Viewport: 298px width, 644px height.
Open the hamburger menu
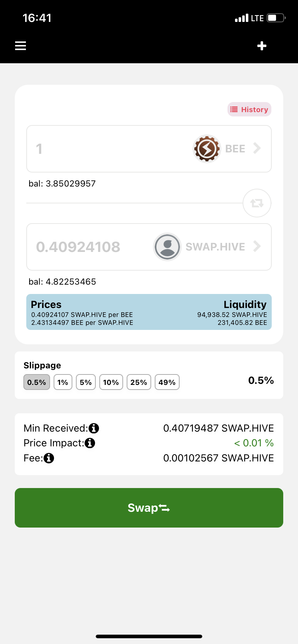point(21,46)
